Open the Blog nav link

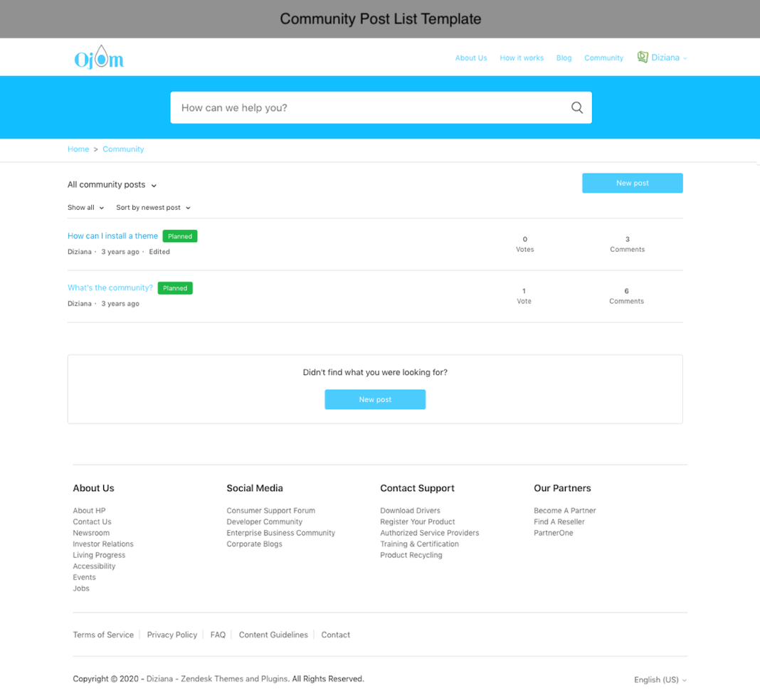pos(564,58)
